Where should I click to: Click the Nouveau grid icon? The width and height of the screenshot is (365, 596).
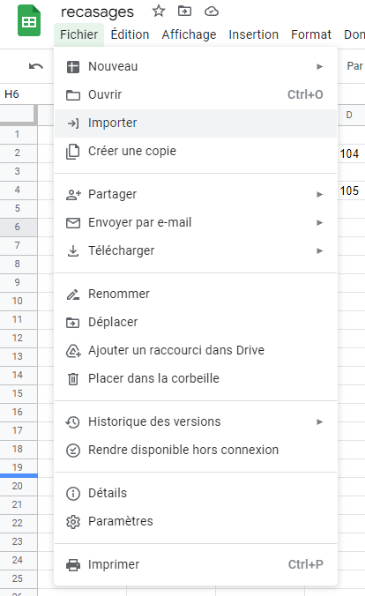[x=73, y=67]
